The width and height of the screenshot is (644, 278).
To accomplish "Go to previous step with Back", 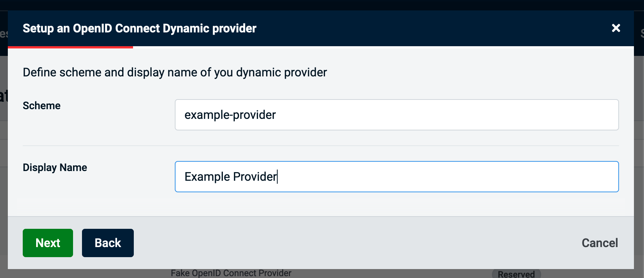I will click(108, 243).
